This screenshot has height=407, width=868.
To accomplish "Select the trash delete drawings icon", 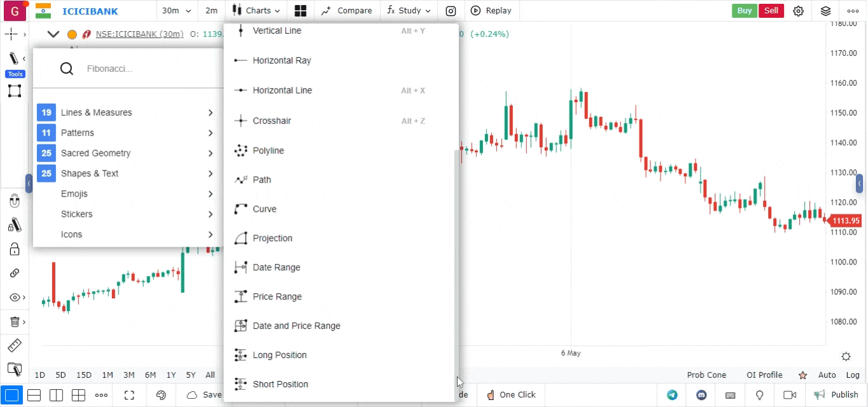I will [15, 322].
